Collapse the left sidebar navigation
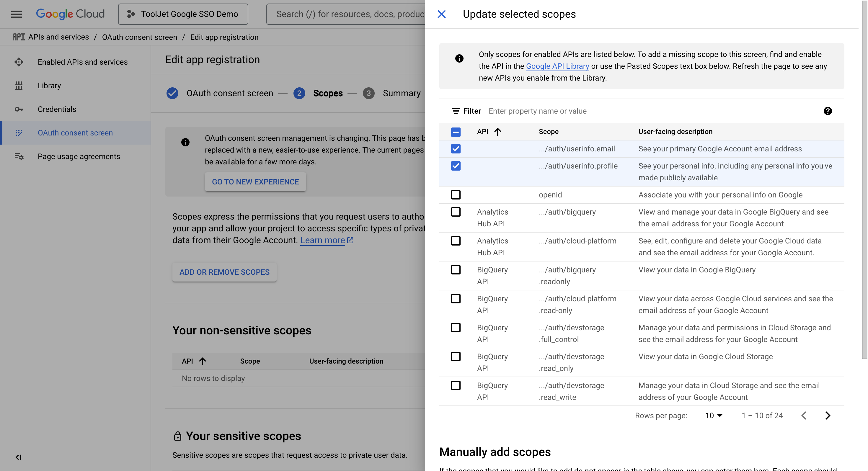868x471 pixels. (19, 457)
